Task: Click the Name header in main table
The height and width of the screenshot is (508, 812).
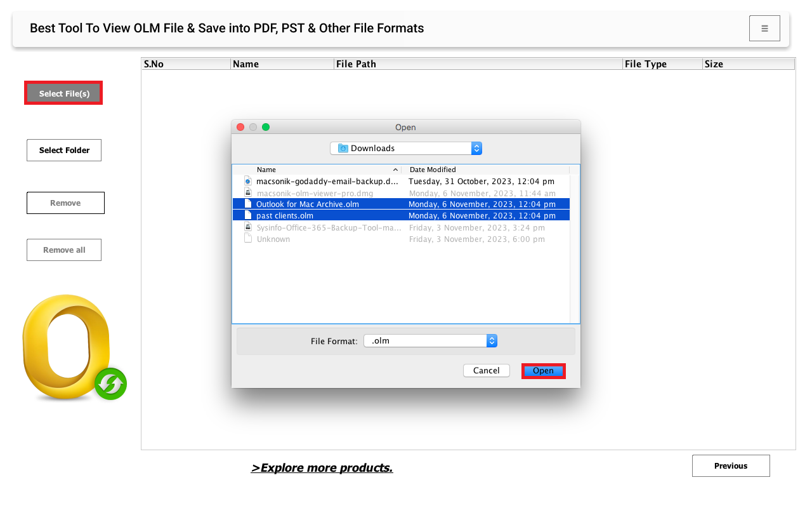Action: (x=282, y=64)
